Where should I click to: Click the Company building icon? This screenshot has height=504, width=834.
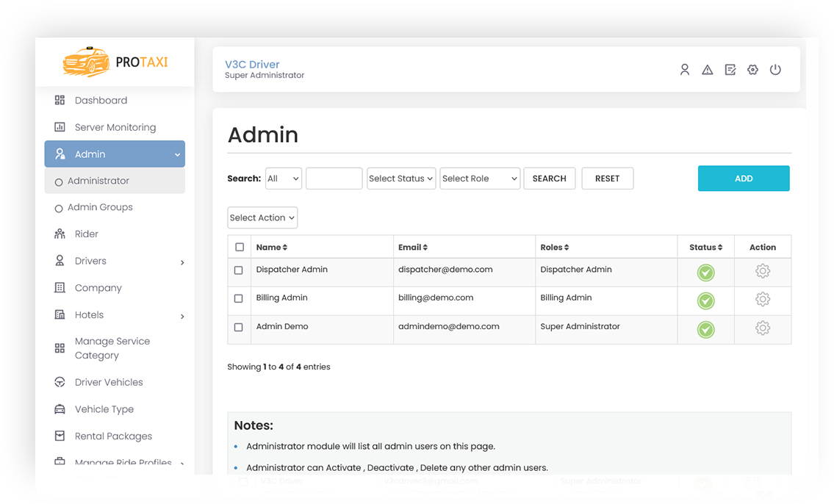[60, 287]
